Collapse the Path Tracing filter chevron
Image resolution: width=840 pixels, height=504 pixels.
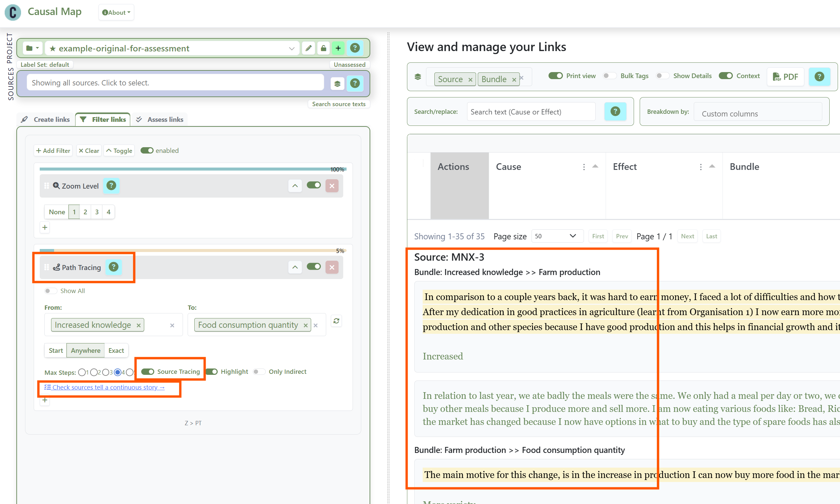pos(295,267)
